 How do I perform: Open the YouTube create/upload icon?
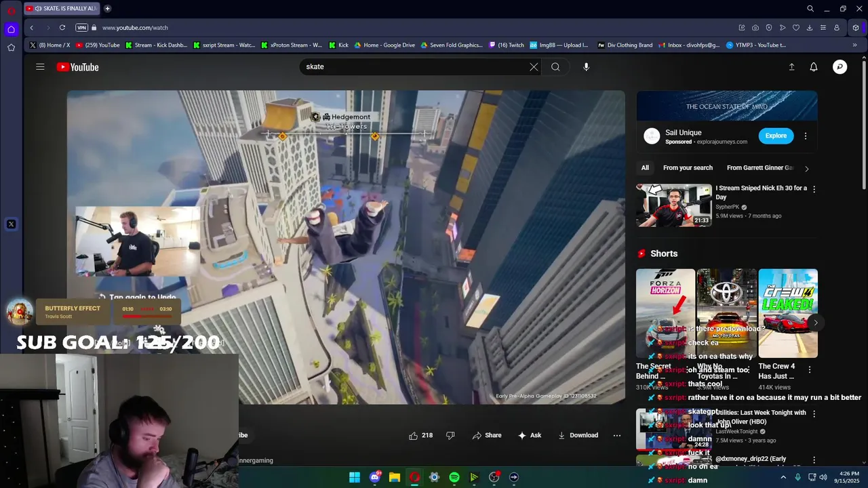point(791,67)
